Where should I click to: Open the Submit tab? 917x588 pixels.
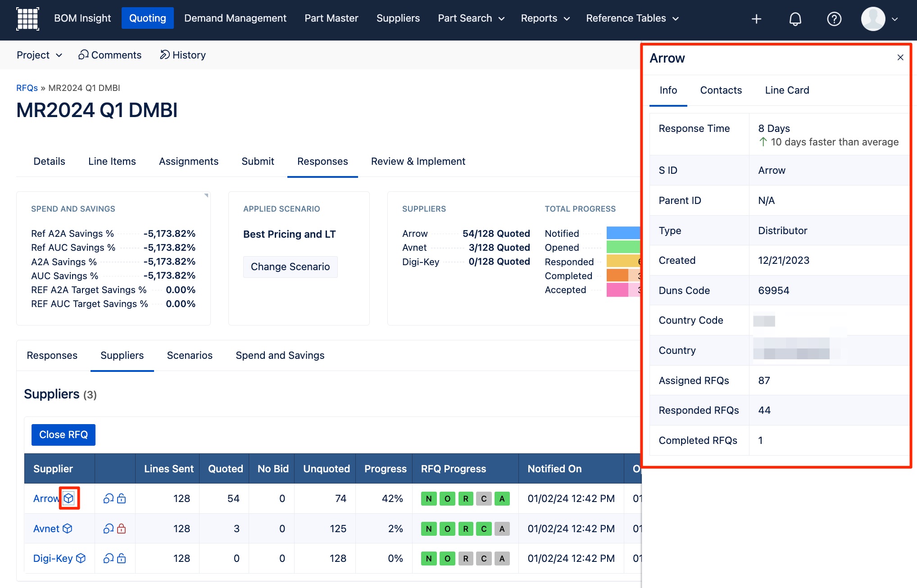tap(258, 161)
